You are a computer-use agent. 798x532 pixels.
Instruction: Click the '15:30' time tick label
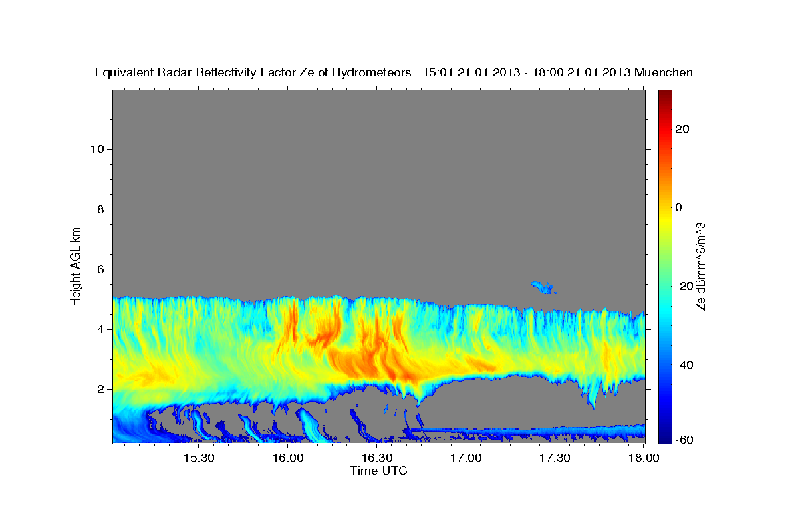click(x=198, y=458)
